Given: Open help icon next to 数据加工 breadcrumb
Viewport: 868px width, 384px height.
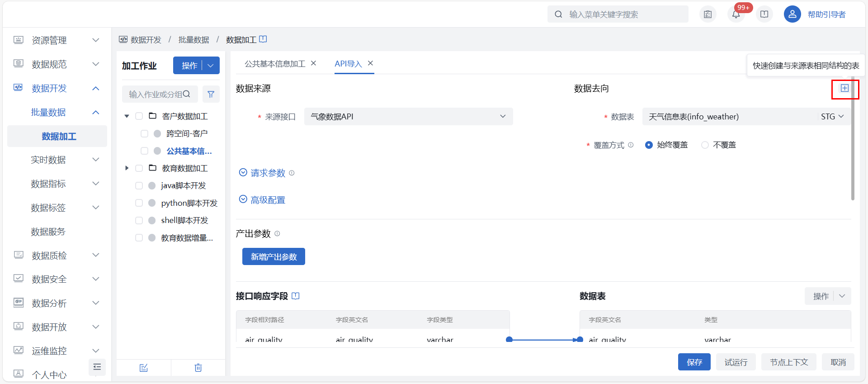Looking at the screenshot, I should pos(263,39).
